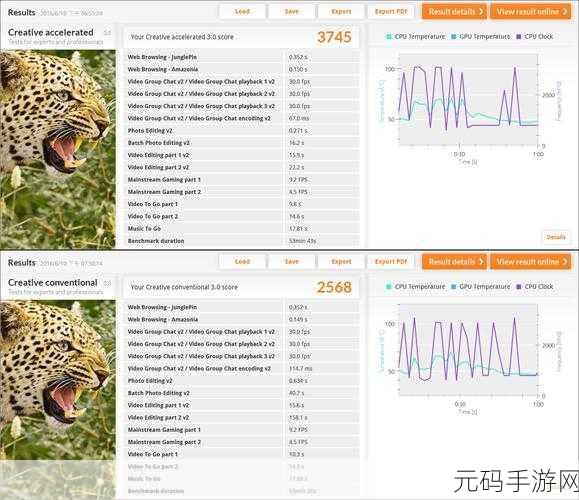Select Video Group Chat playback 2 v2, Creative conventional
The width and height of the screenshot is (579, 500).
point(242,344)
